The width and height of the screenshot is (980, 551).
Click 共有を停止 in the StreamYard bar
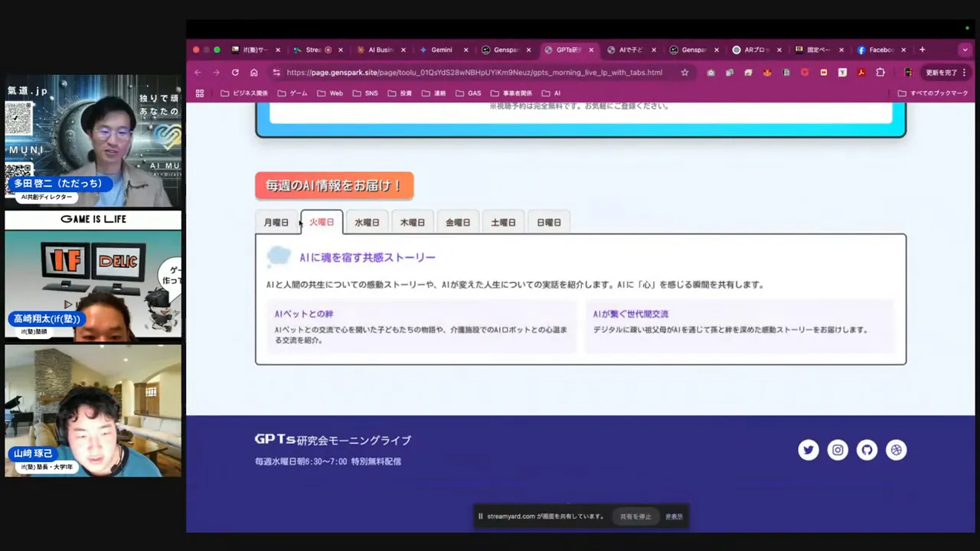(635, 517)
